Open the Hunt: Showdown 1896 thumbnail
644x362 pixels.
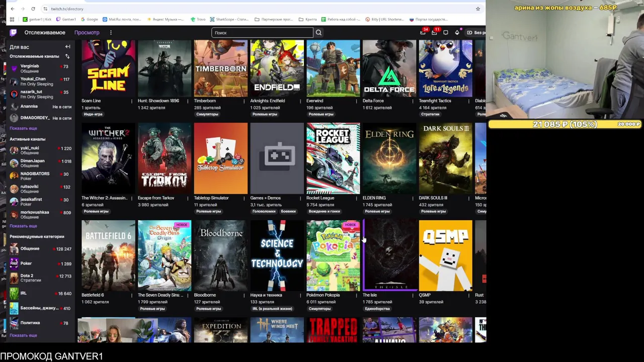(x=165, y=68)
